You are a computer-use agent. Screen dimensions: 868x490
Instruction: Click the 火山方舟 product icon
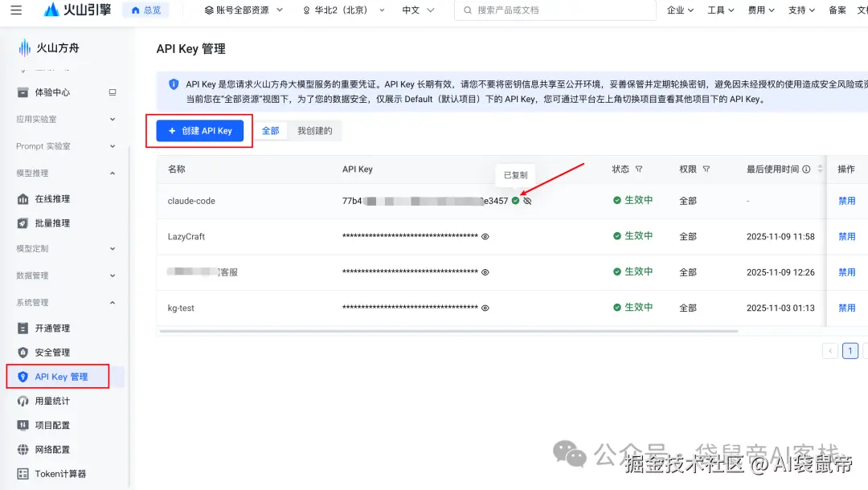point(24,48)
